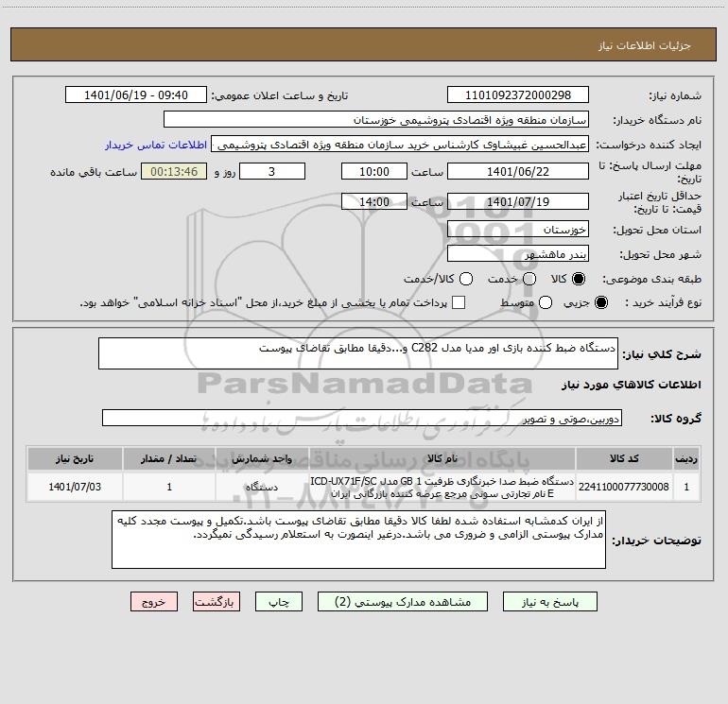Click the گروه کالا field دوربین،صوتی و تصویر
This screenshot has height=704, width=728.
(x=362, y=418)
